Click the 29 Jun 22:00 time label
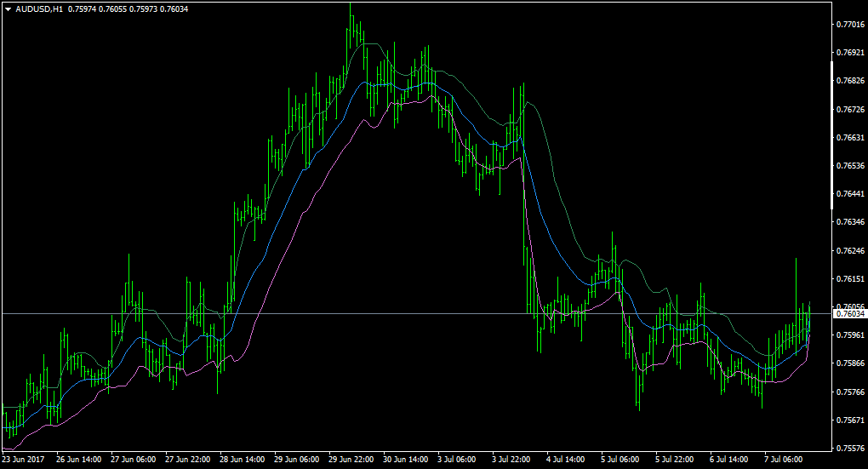Screen dimensions: 868x469 (x=351, y=460)
